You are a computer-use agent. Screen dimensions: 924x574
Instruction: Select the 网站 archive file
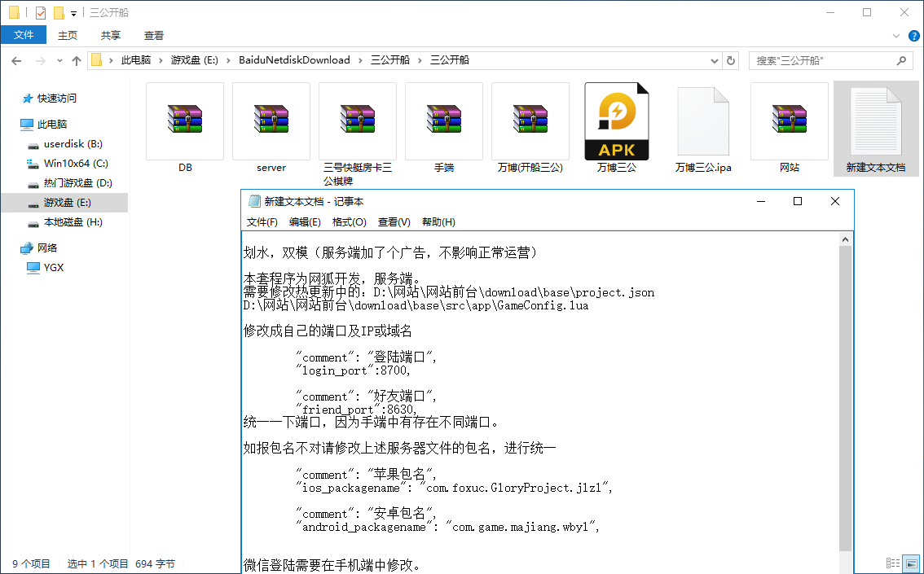(x=790, y=120)
